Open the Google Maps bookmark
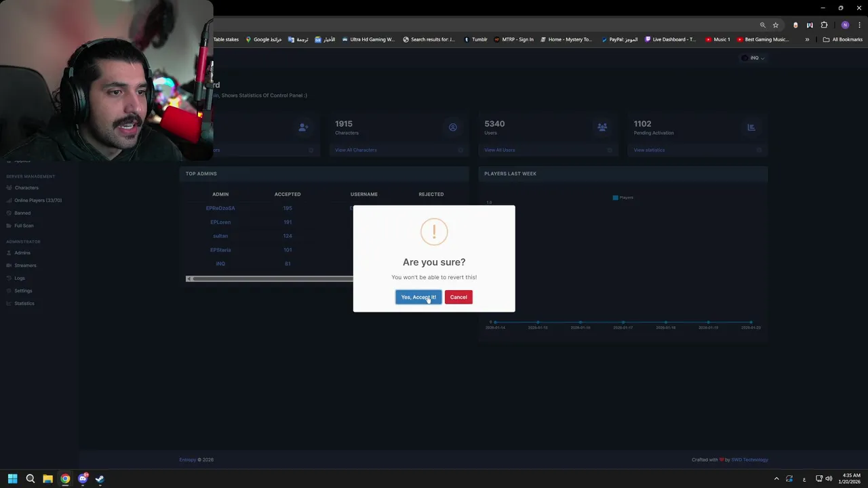Viewport: 868px width, 488px height. point(263,39)
